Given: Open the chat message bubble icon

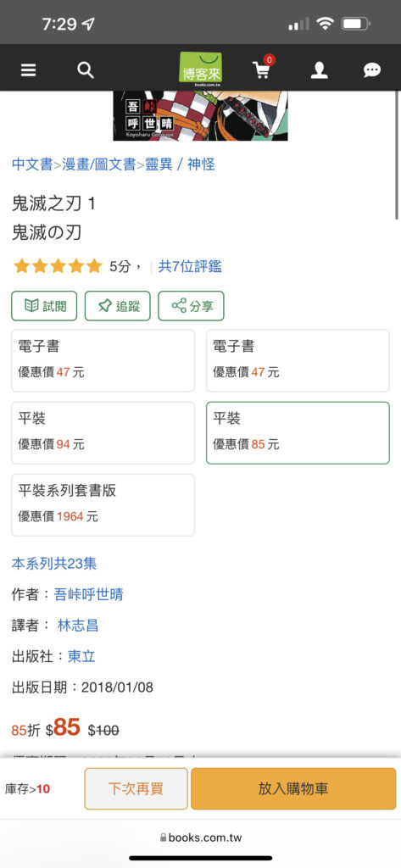Looking at the screenshot, I should click(x=371, y=70).
